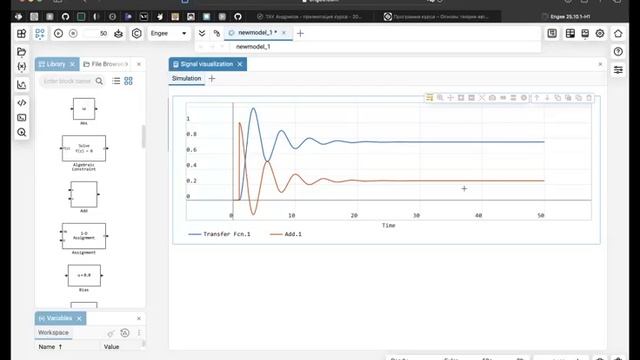Close the Signal visualization tab
Image resolution: width=640 pixels, height=360 pixels.
pos(240,64)
